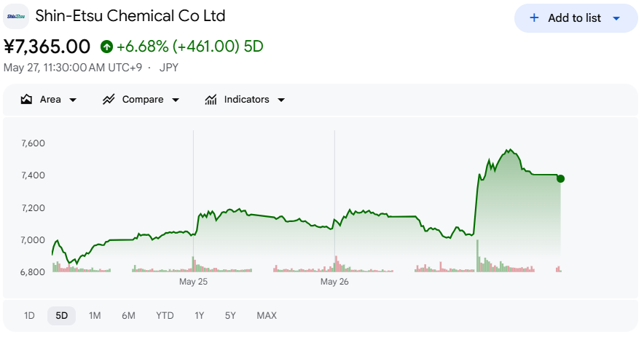The image size is (644, 345).
Task: Switch chart to 5Y range
Action: [230, 315]
